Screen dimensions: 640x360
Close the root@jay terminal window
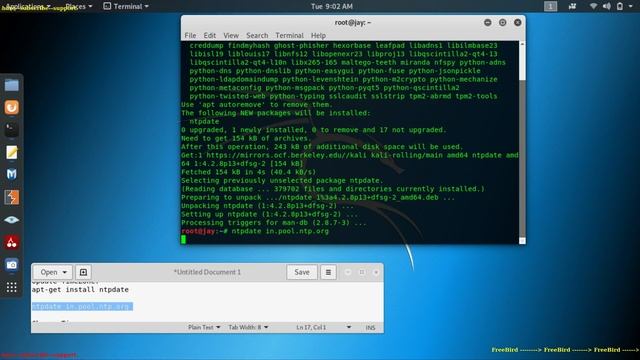518,22
